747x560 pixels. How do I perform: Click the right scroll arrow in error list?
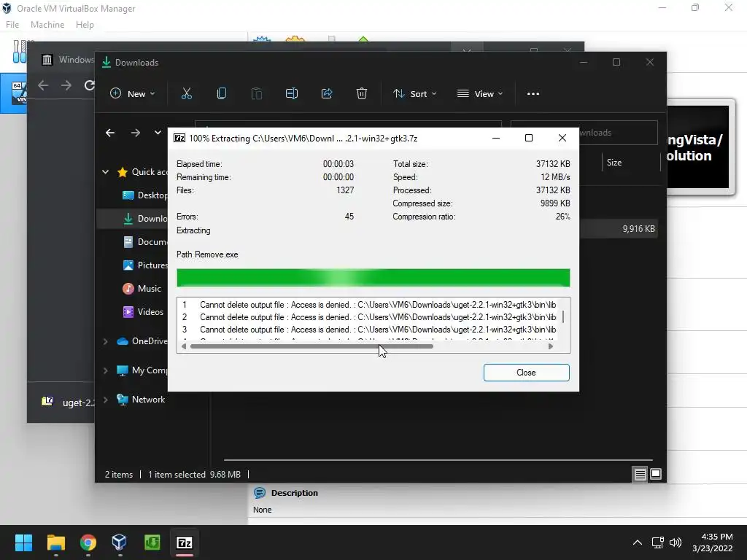pos(551,346)
